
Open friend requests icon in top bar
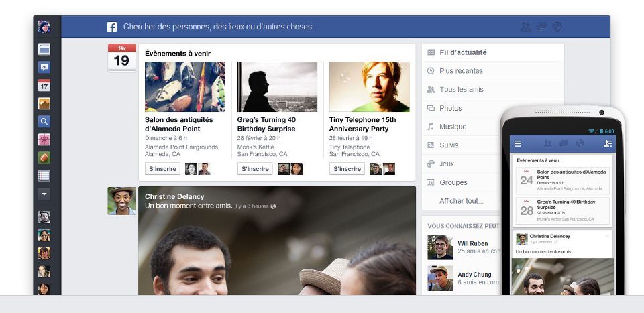(525, 27)
